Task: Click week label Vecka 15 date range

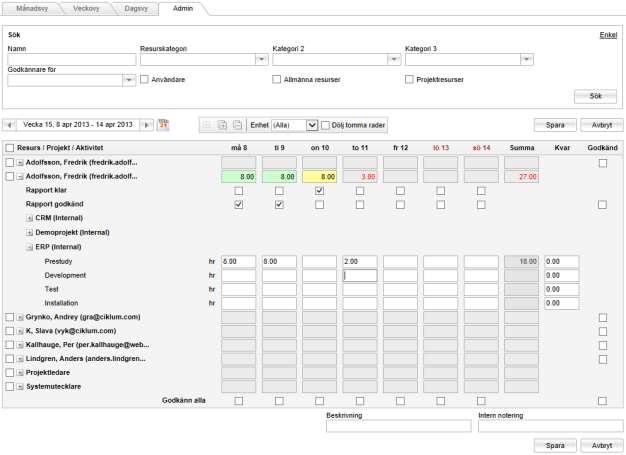Action: [78, 125]
